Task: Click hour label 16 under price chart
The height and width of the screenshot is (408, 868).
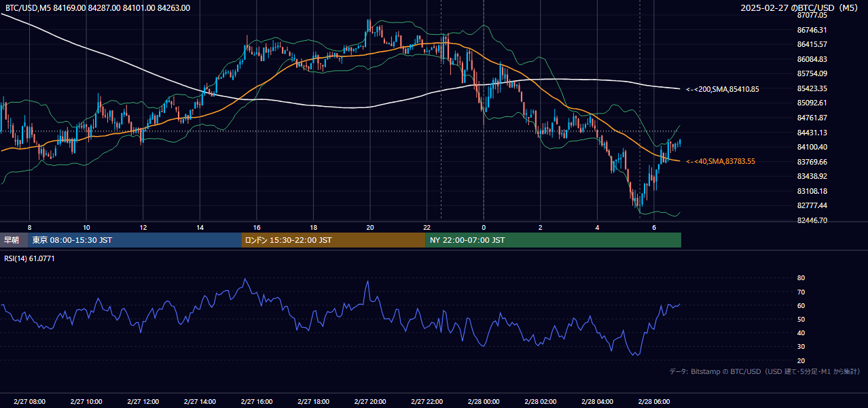Action: pos(257,227)
